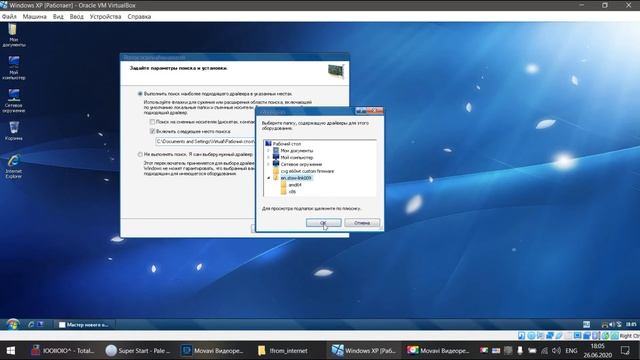
Task: Click Отмена in folder browse dialog
Action: point(362,223)
